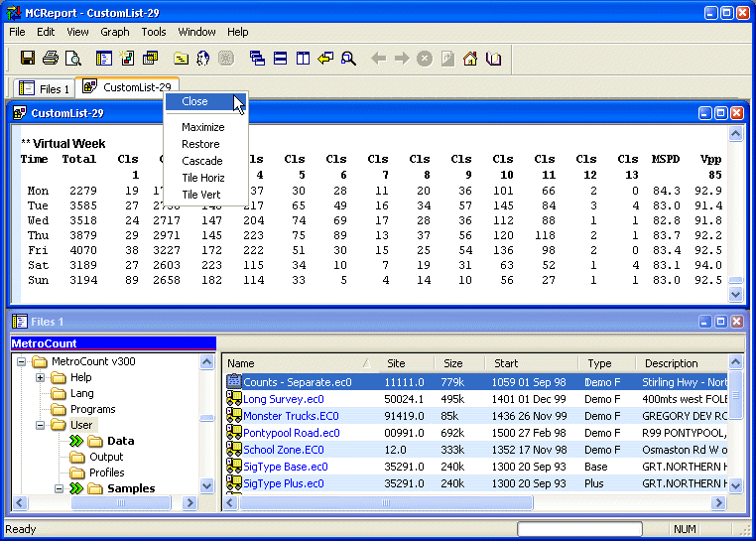Click the Home house toolbar icon
Screen dimensions: 756x541
(470, 59)
